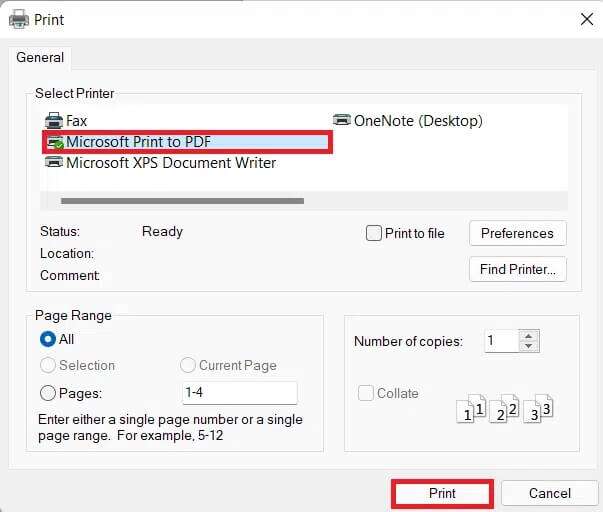Select Microsoft XPS Document Writer printer icon

[54, 162]
